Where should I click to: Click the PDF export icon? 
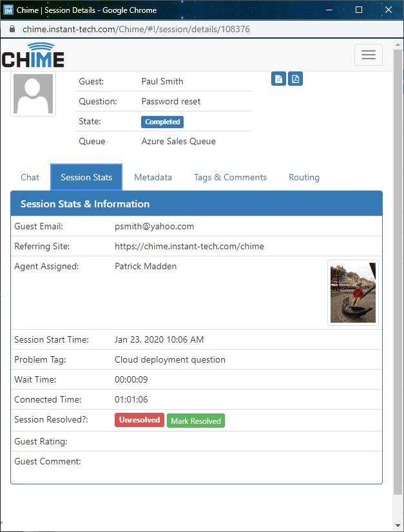295,79
